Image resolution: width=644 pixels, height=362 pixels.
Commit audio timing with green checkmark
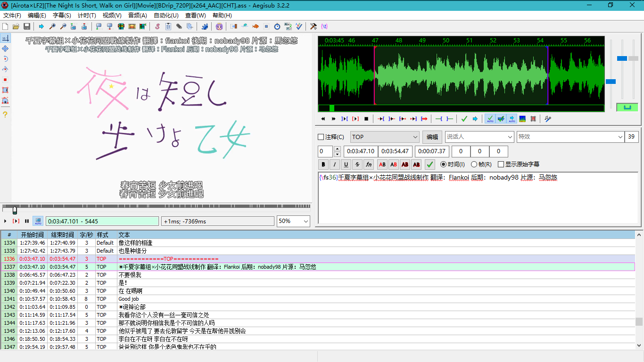coord(464,119)
